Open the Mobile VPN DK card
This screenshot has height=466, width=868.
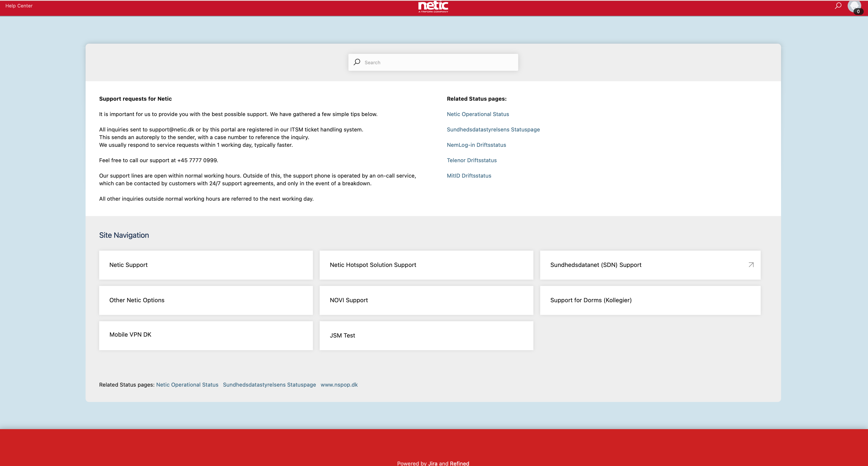206,335
